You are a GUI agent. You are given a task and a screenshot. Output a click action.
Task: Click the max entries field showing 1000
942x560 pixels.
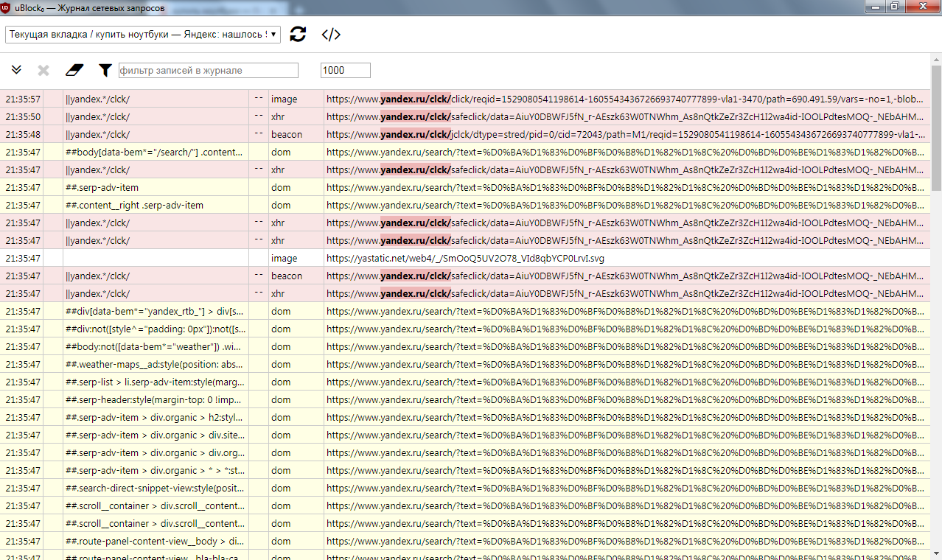point(345,71)
